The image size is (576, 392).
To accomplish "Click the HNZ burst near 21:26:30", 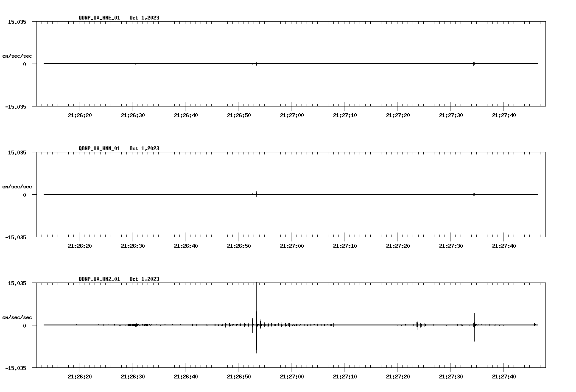I will 134,325.
